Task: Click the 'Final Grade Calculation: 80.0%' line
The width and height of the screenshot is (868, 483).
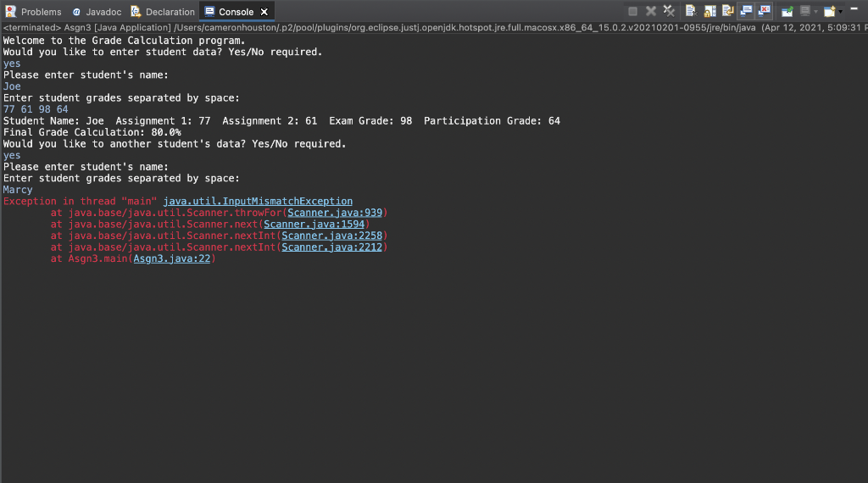Action: click(92, 132)
